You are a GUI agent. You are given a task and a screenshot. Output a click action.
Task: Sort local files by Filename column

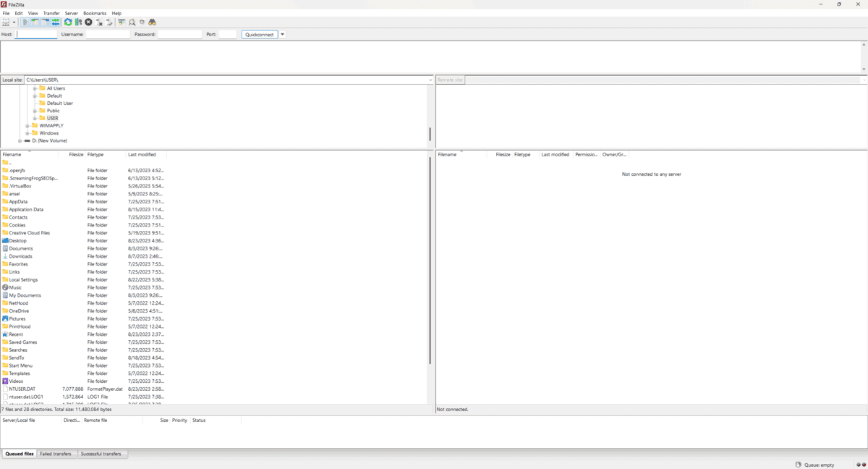pos(29,154)
